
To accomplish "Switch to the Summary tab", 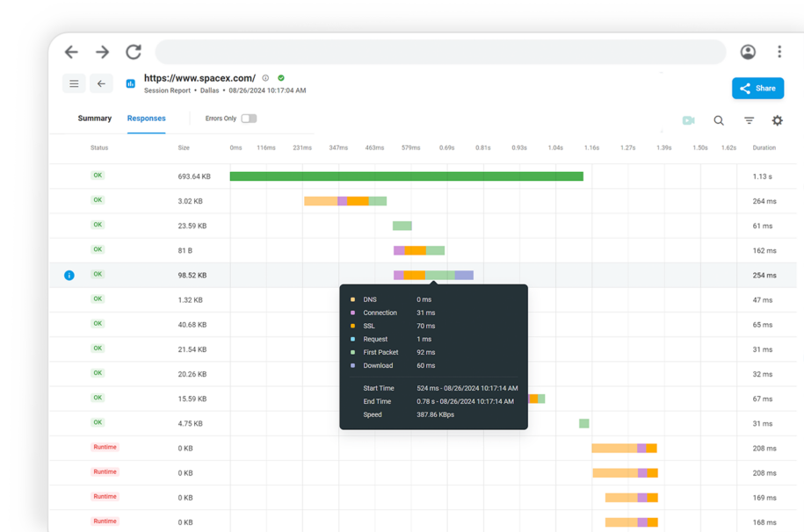I will click(x=94, y=118).
